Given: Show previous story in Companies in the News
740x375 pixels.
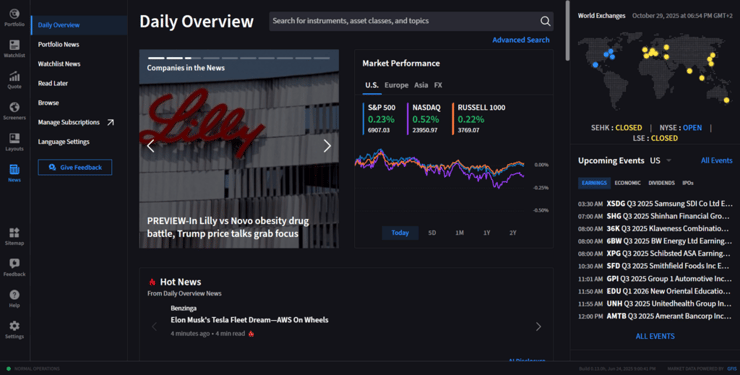Looking at the screenshot, I should [151, 146].
